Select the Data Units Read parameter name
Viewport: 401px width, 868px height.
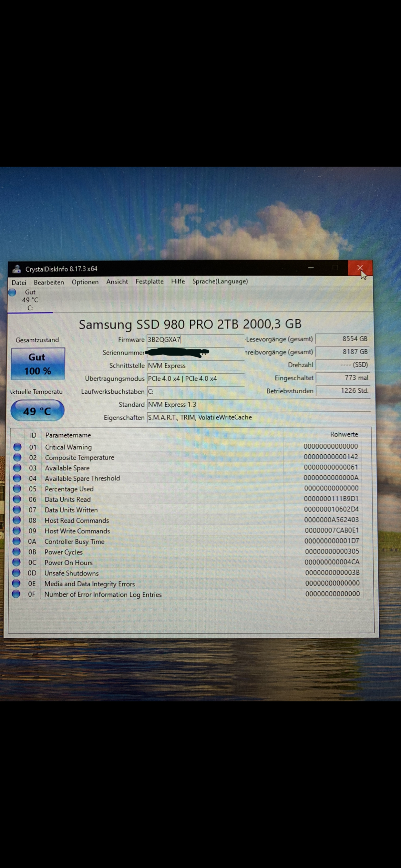point(68,499)
